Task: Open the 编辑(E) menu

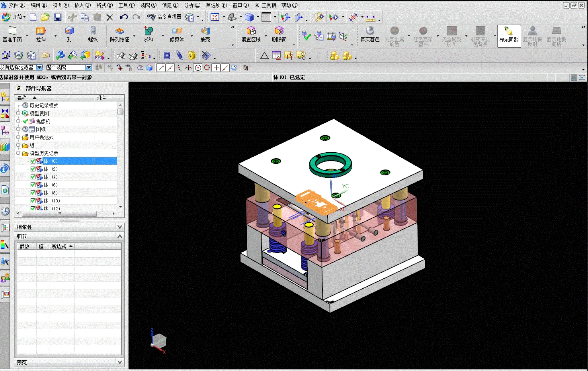Action: [39, 5]
